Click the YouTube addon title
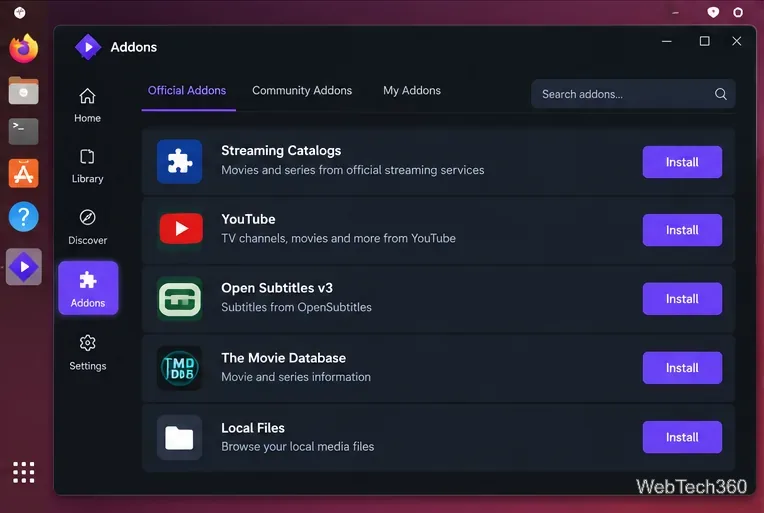 point(248,219)
